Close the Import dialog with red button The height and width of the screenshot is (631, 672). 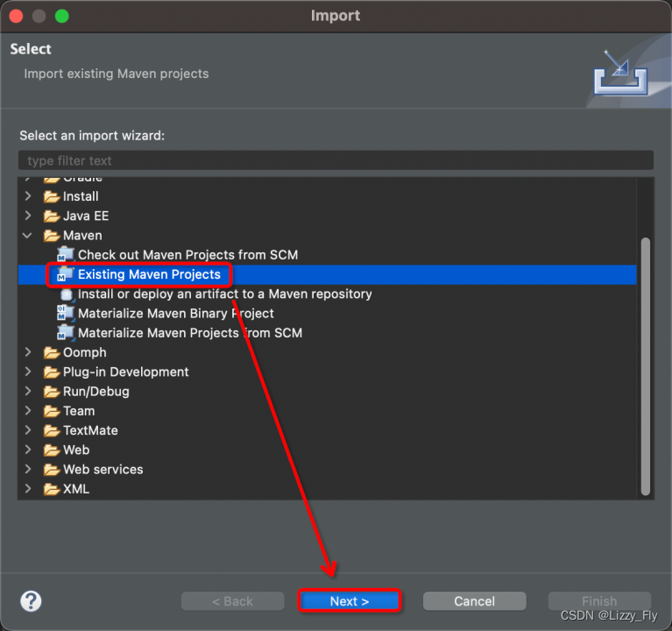pyautogui.click(x=17, y=17)
